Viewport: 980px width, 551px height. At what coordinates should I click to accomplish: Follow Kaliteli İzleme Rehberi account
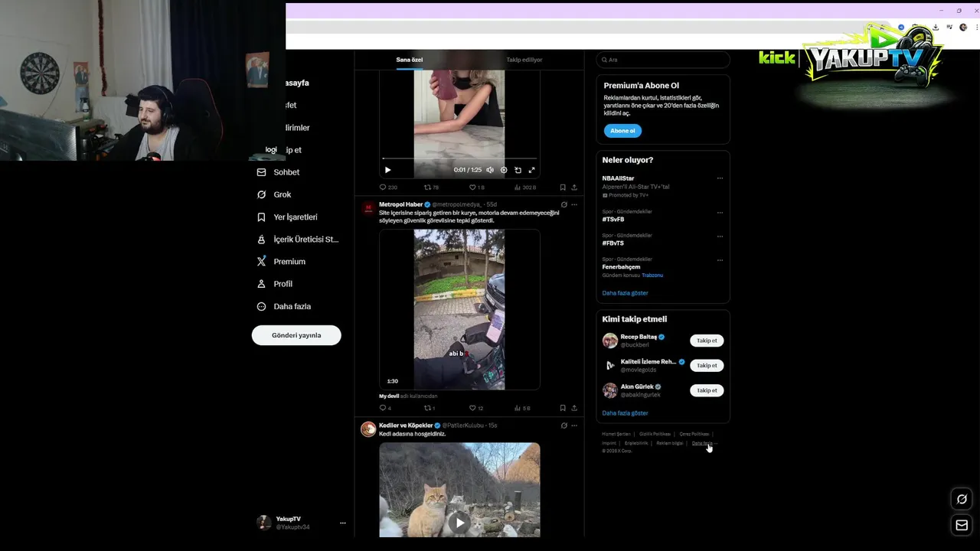tap(707, 366)
